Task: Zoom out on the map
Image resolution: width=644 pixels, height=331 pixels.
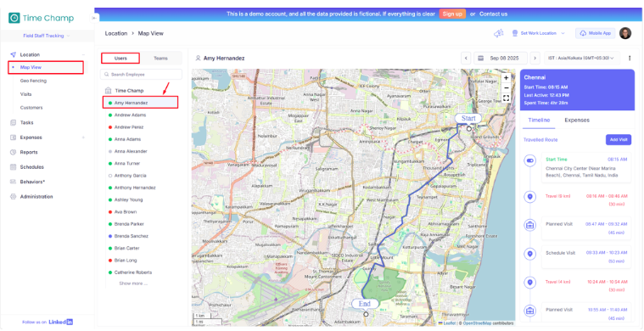Action: (x=506, y=88)
